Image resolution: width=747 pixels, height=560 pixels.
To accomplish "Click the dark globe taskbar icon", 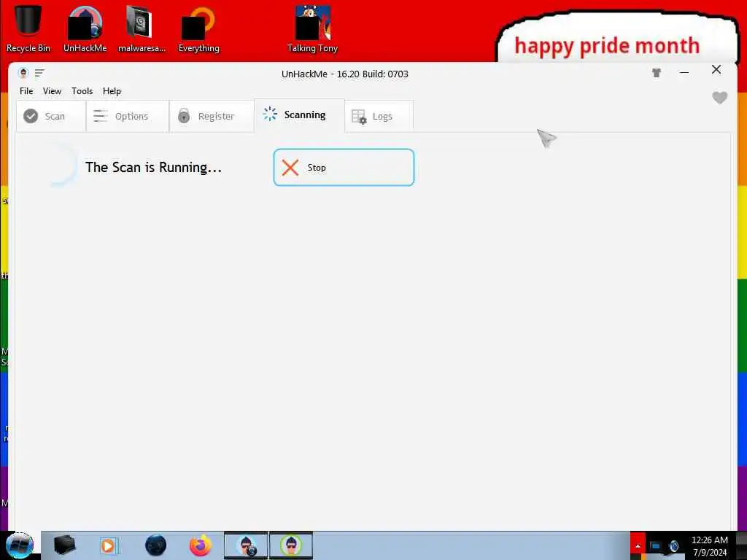I will pyautogui.click(x=156, y=545).
